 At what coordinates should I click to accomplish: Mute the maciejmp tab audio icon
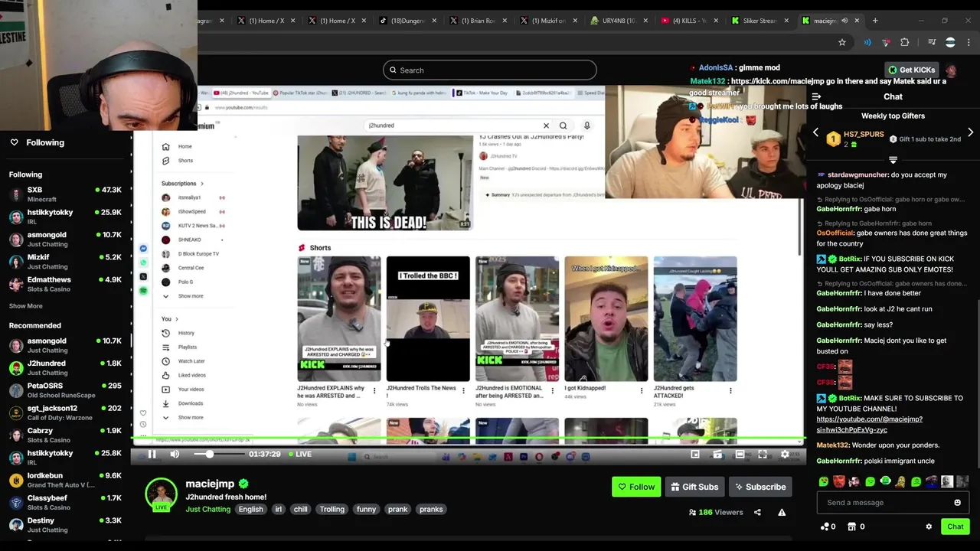click(x=844, y=21)
